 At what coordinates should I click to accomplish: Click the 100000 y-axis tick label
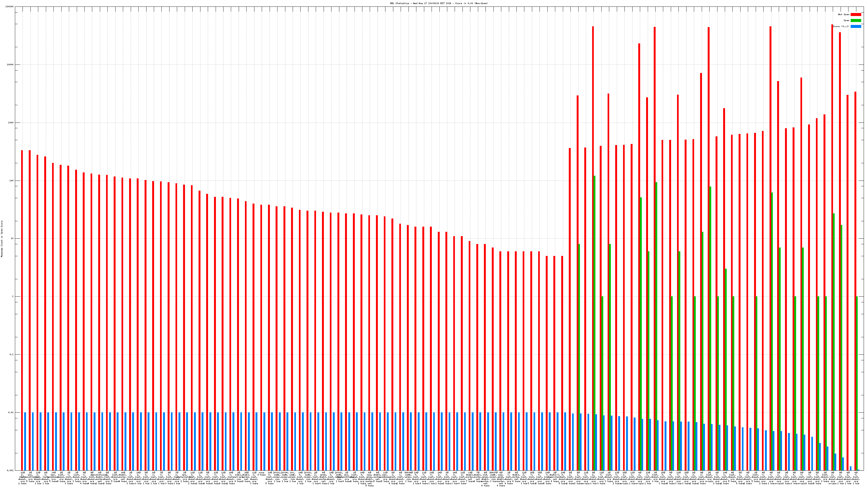coord(10,7)
